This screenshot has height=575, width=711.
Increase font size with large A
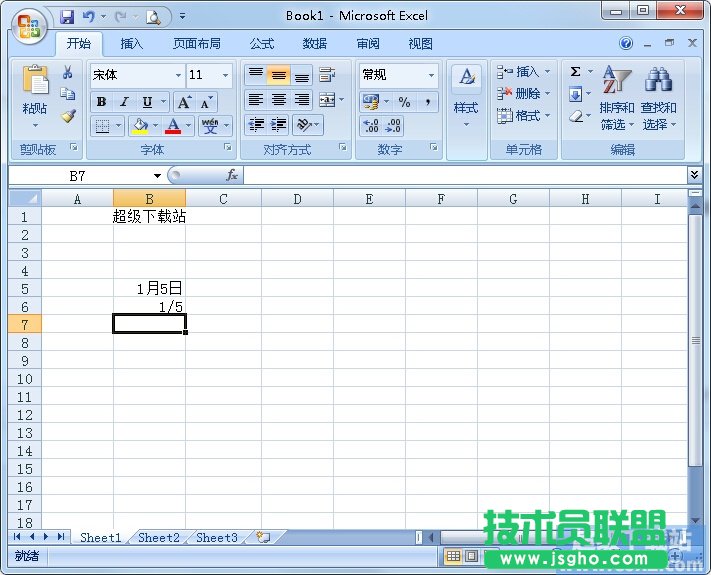click(x=184, y=102)
